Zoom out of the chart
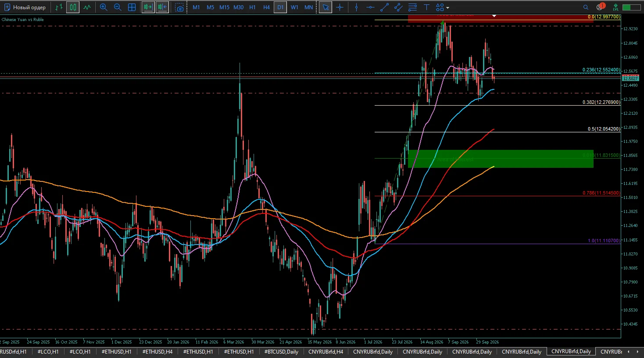 [x=118, y=7]
